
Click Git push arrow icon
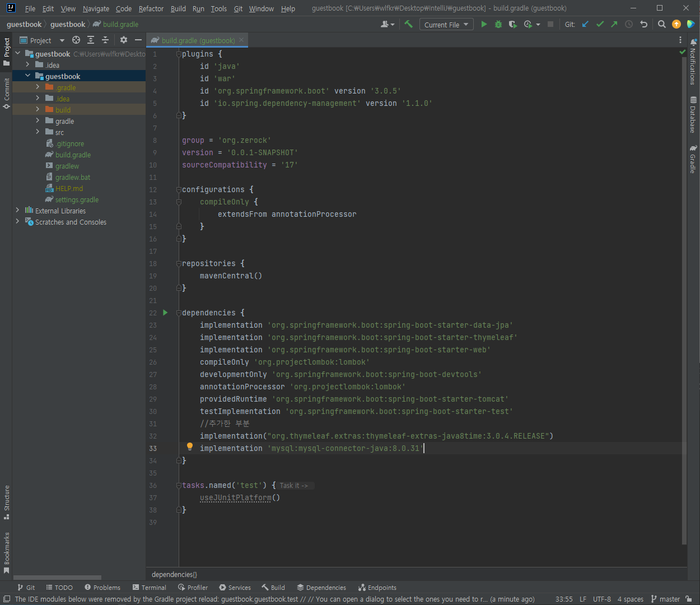pyautogui.click(x=614, y=24)
